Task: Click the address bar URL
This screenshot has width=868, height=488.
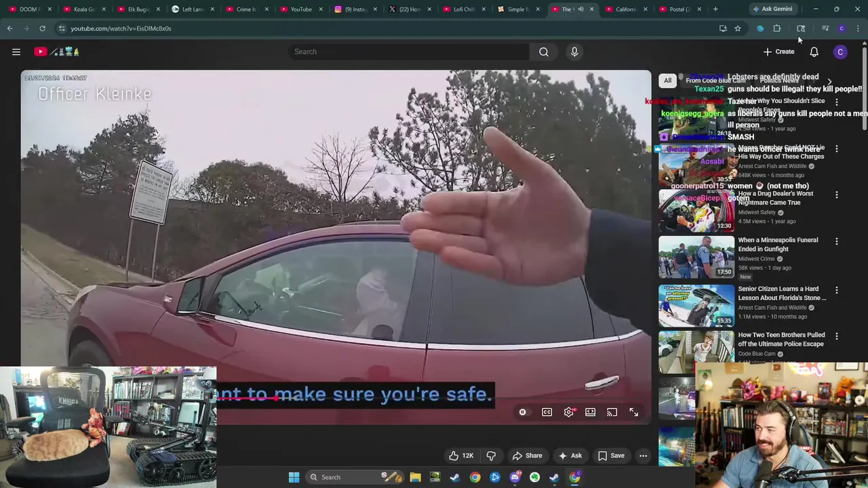Action: [121, 28]
